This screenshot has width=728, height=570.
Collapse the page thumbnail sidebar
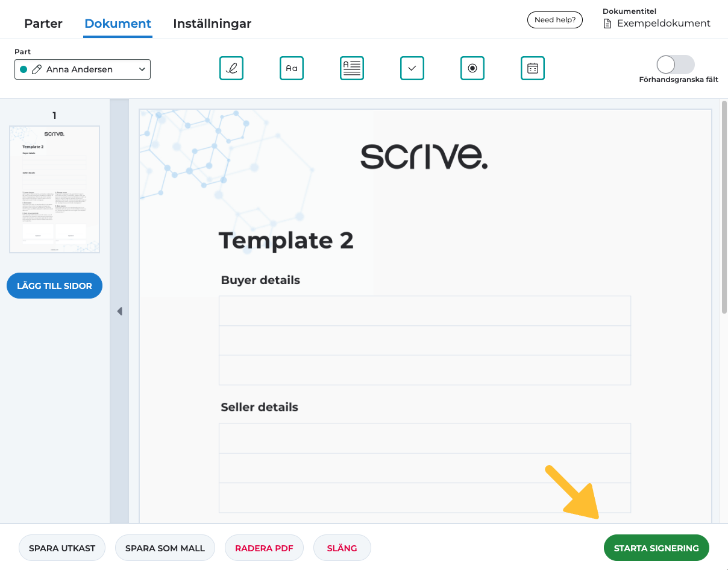[119, 311]
